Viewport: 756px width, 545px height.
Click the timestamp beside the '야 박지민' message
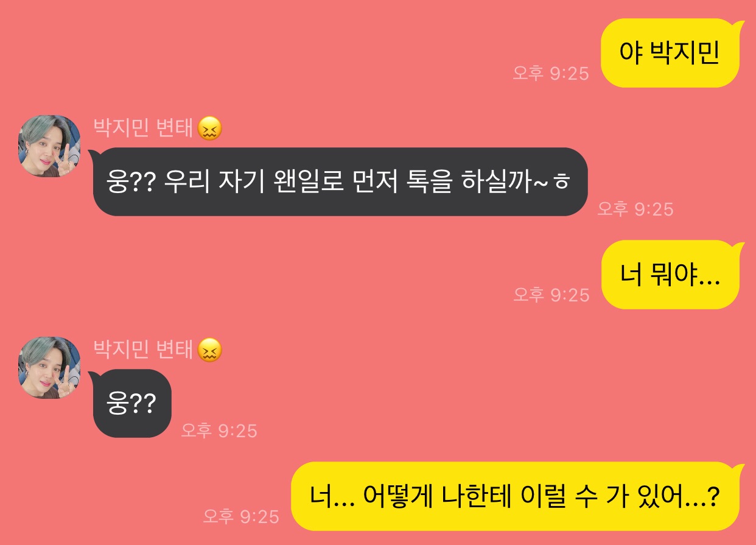(x=551, y=74)
